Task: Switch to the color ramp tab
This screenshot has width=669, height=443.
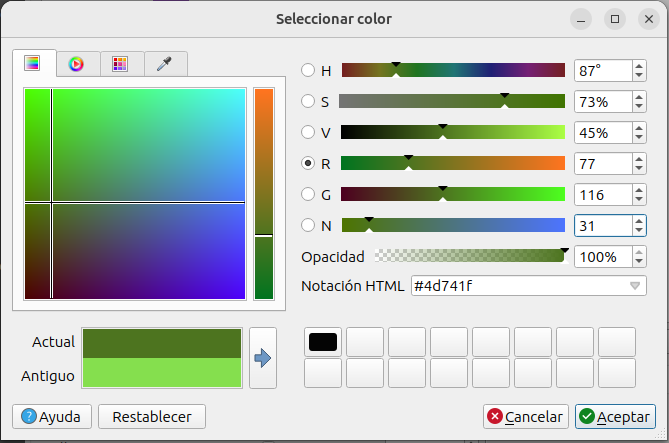Action: pos(33,64)
